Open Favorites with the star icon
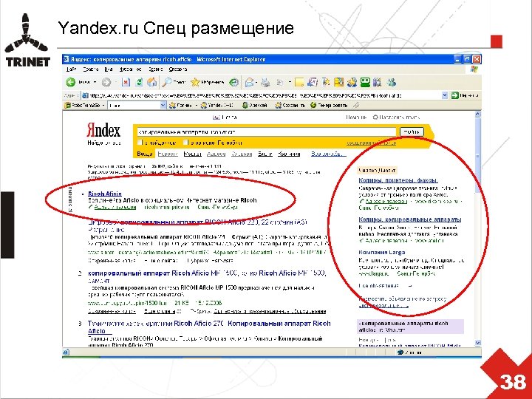Viewport: 532px width, 399px height. [x=208, y=82]
